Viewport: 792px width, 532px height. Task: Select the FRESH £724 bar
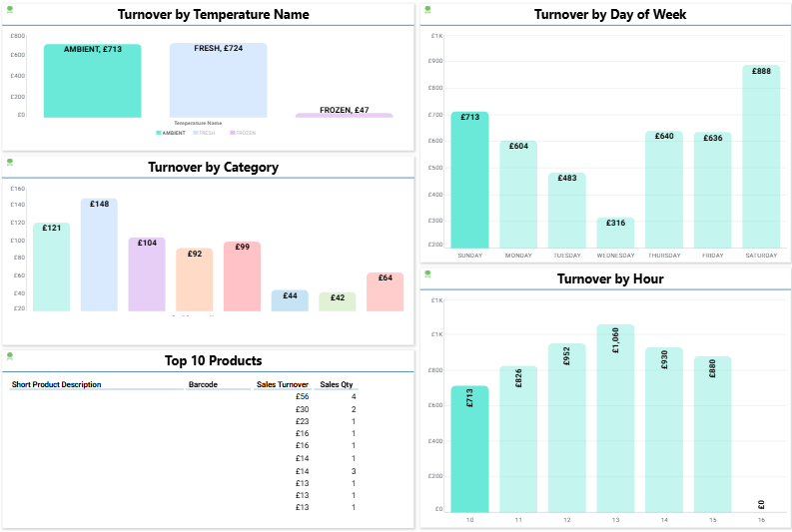tap(218, 80)
